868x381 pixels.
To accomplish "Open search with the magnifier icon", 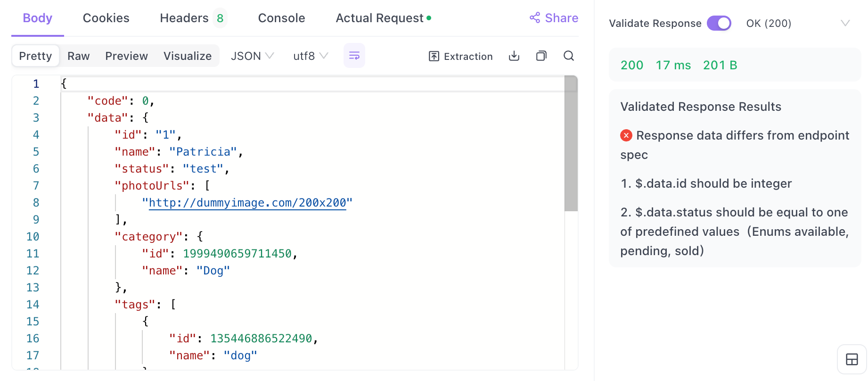I will click(569, 56).
